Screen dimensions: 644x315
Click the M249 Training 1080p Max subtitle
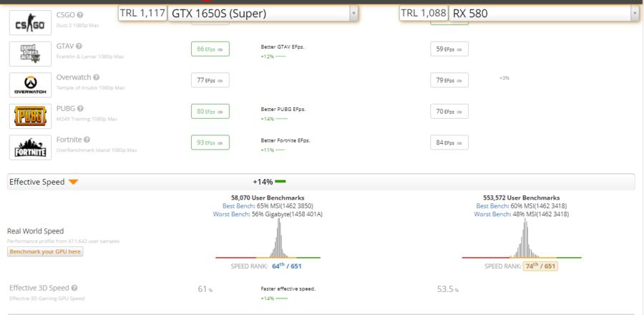pyautogui.click(x=87, y=119)
